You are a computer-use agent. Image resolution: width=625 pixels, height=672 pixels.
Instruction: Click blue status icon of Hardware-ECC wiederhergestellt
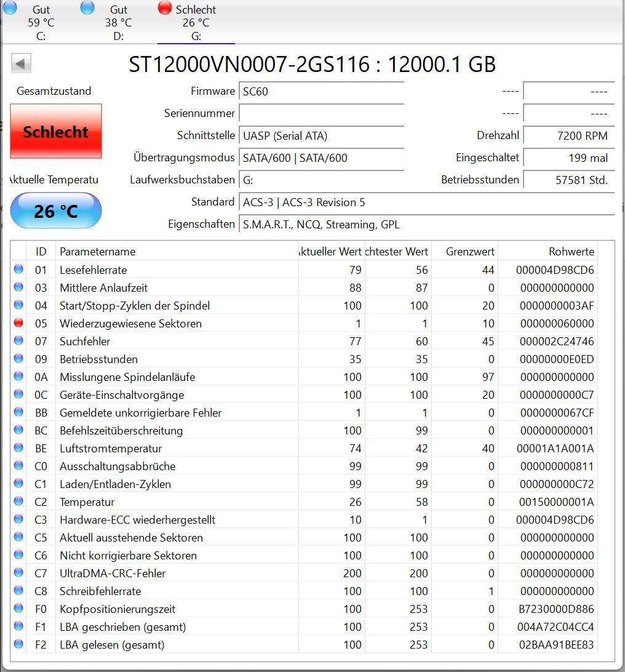(x=18, y=519)
